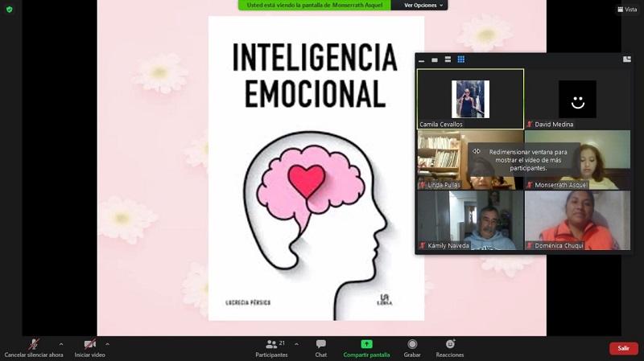The image size is (644, 361).
Task: Select Kámily Naveda video tile
Action: pos(470,220)
